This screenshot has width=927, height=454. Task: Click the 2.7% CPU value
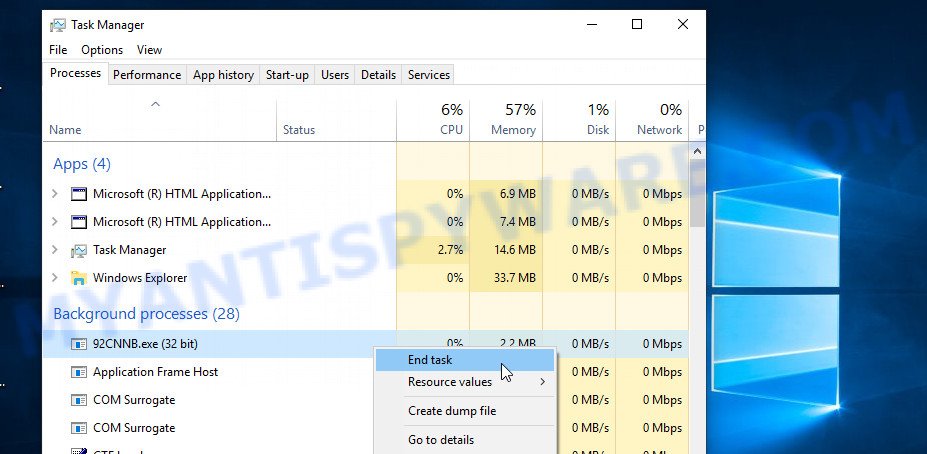(x=450, y=250)
